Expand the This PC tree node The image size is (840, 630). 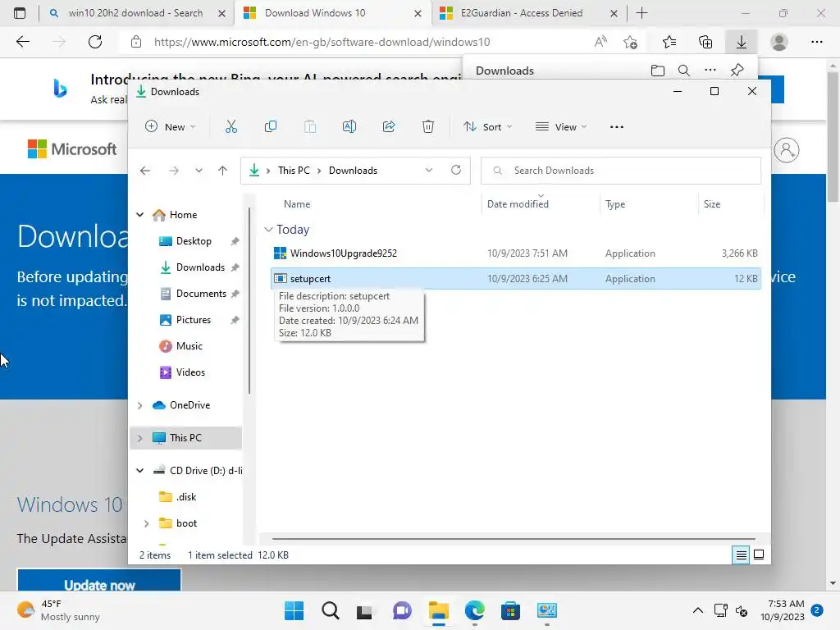(x=139, y=438)
